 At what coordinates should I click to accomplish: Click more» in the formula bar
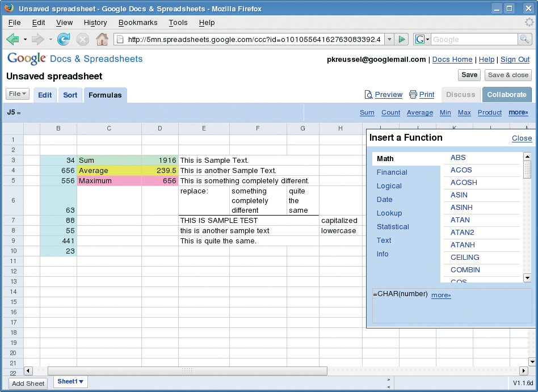point(518,112)
